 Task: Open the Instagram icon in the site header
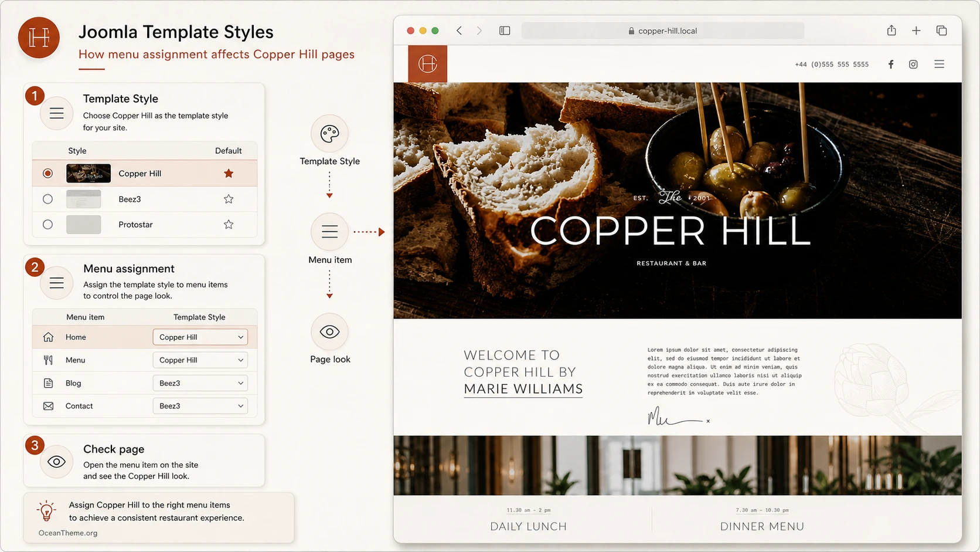pyautogui.click(x=913, y=65)
